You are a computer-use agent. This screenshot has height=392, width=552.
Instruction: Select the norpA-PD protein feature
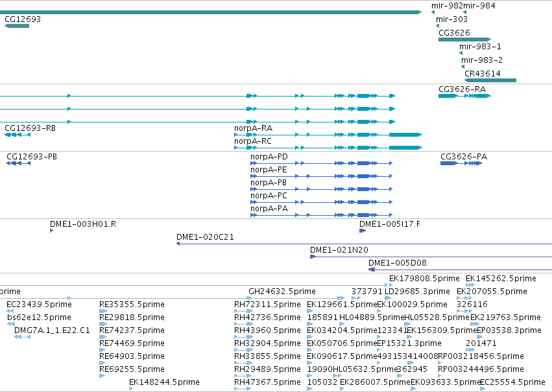pyautogui.click(x=322, y=163)
